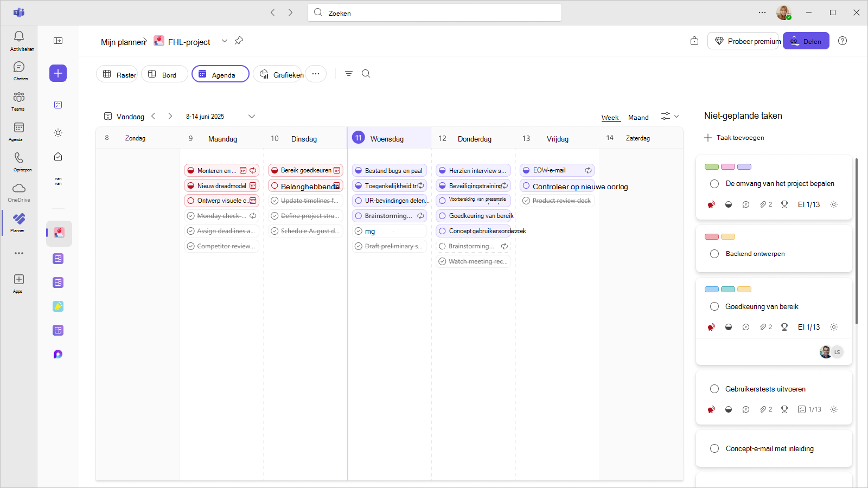Select the pinned FHL-project plan in sidebar

59,233
